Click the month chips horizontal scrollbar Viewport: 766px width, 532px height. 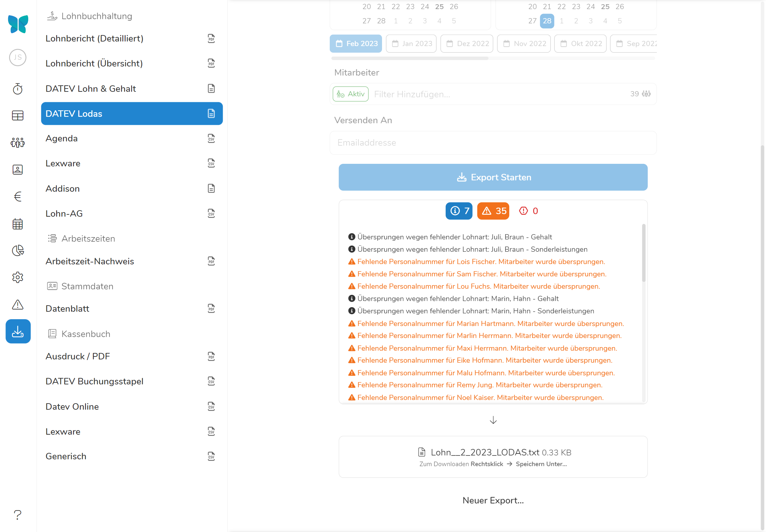[x=410, y=58]
